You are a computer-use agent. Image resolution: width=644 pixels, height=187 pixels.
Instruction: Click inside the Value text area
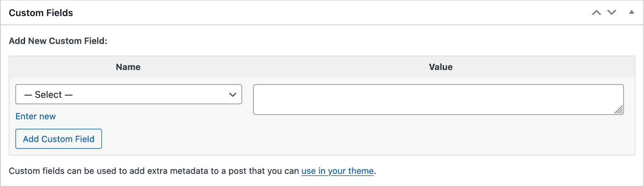(x=438, y=100)
